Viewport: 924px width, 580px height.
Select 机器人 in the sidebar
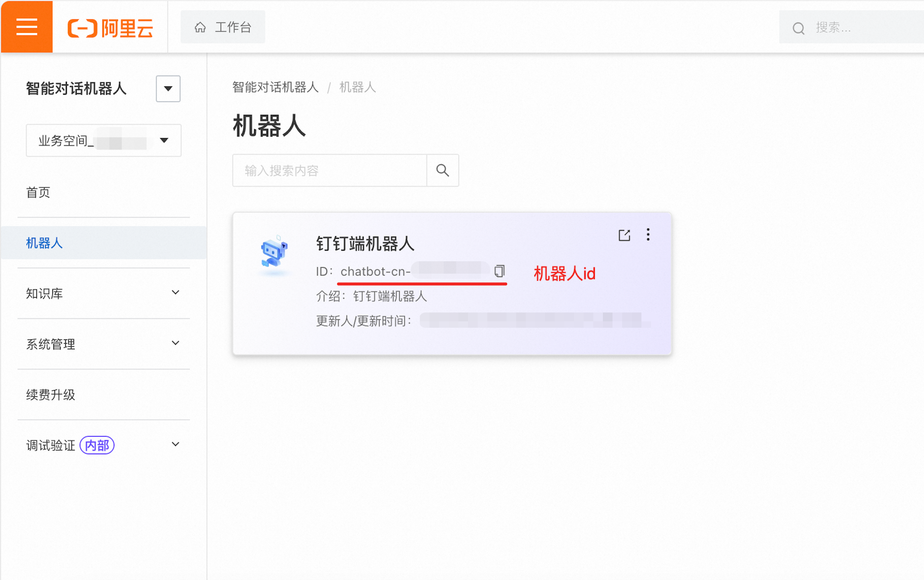pyautogui.click(x=104, y=243)
